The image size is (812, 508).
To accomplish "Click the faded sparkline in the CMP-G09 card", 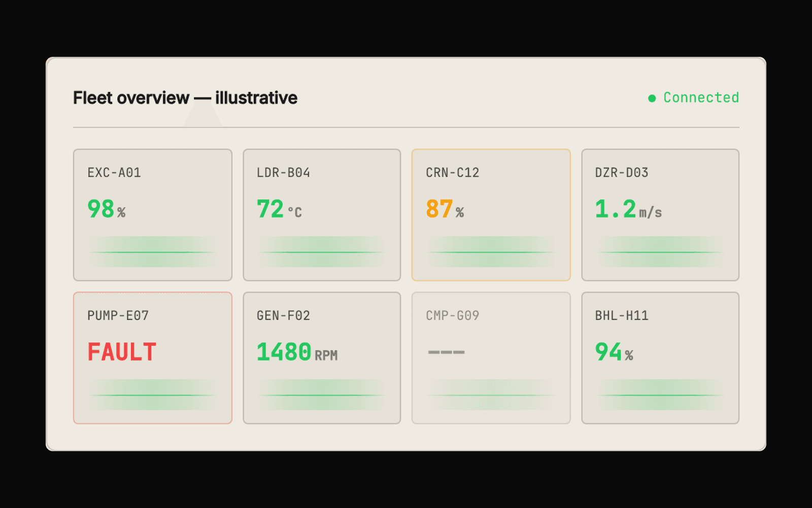I will coord(491,395).
